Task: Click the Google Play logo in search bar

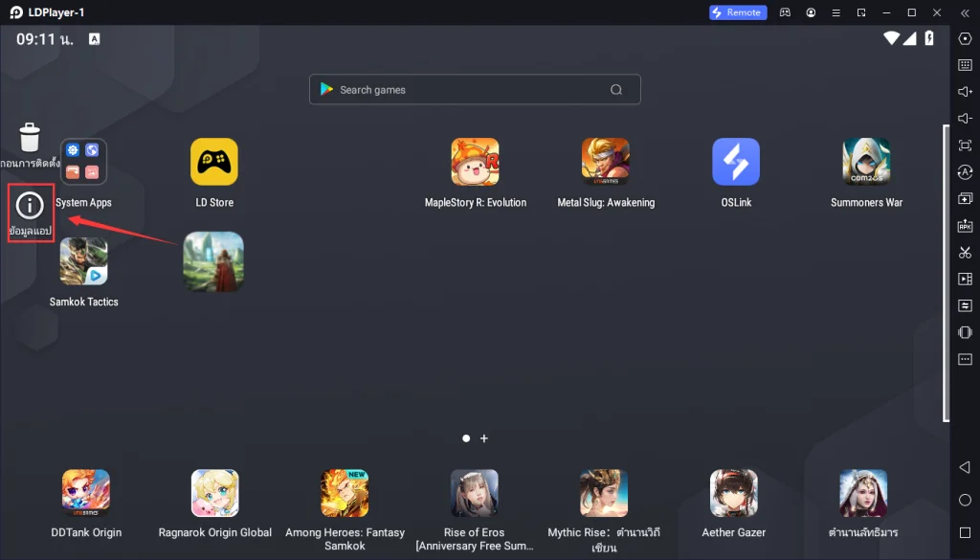Action: (x=326, y=89)
